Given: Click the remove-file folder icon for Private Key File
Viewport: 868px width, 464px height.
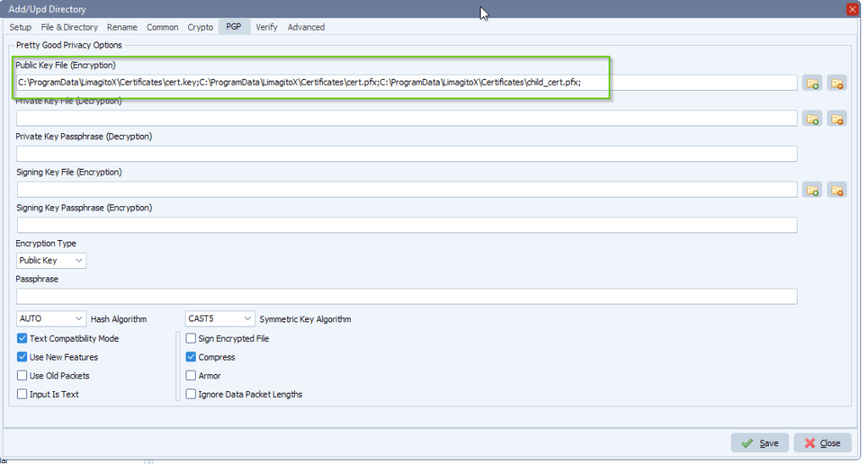Looking at the screenshot, I should click(x=837, y=119).
